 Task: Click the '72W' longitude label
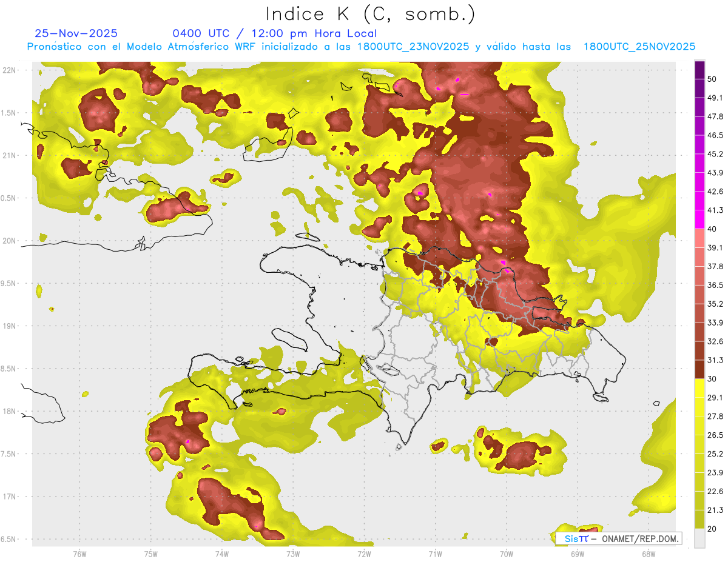coord(364,554)
